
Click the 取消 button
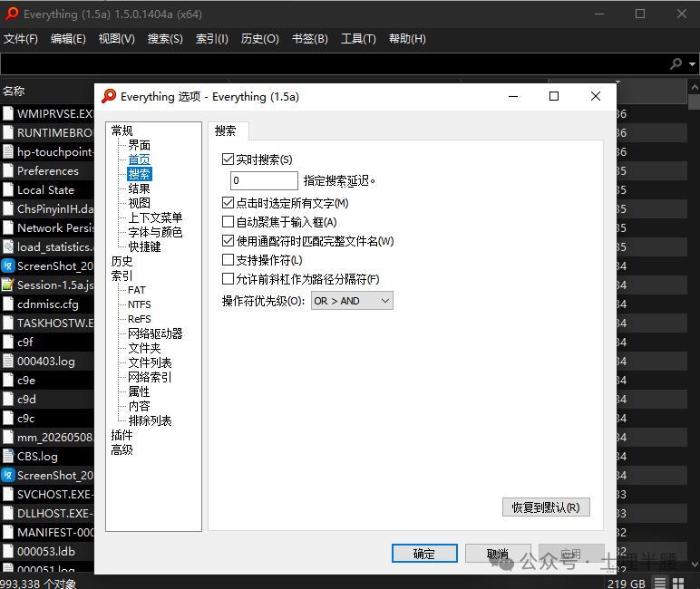pos(498,554)
